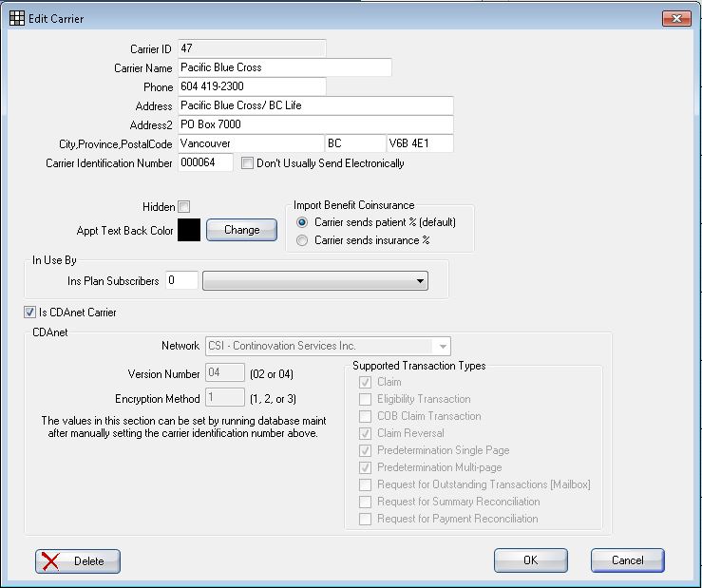Toggle Request for Payment Reconciliation checkbox
702x588 pixels.
366,519
